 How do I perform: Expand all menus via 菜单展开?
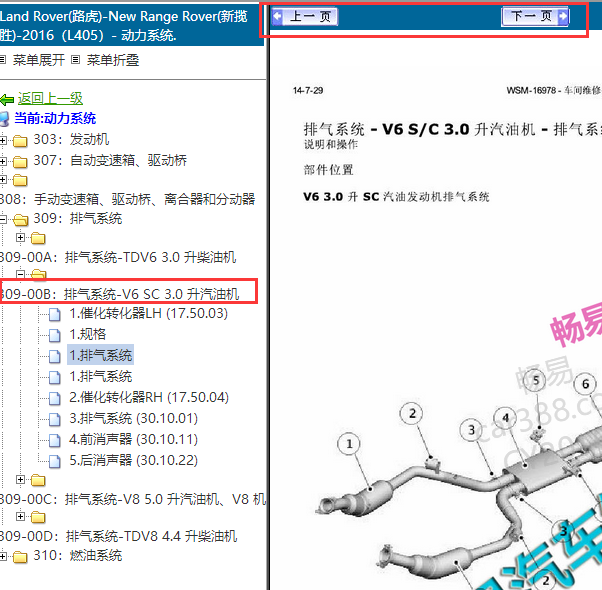pos(38,60)
